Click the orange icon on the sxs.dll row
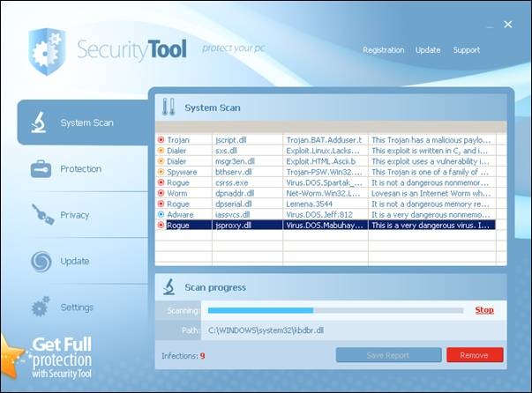 point(161,151)
